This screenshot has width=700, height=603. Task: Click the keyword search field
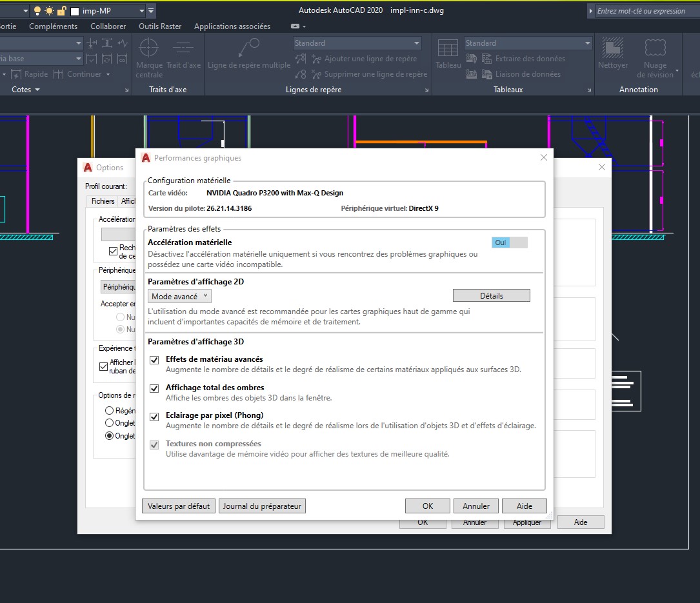[x=645, y=11]
